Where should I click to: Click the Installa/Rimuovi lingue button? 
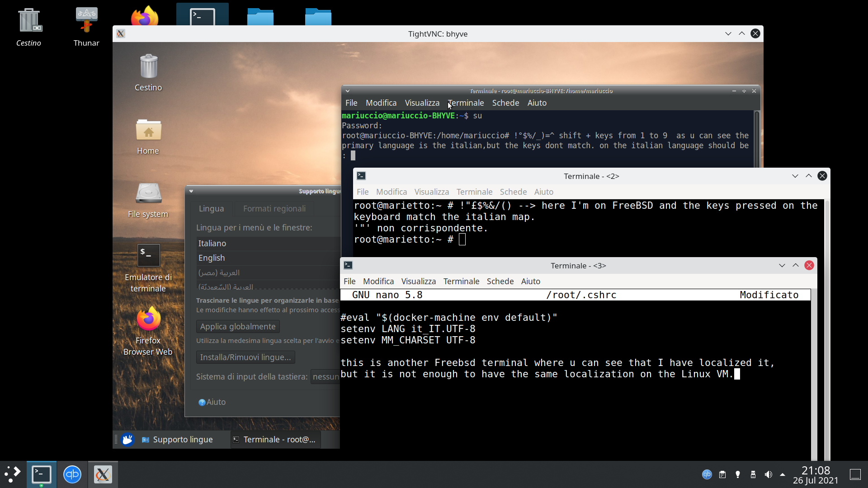tap(245, 357)
